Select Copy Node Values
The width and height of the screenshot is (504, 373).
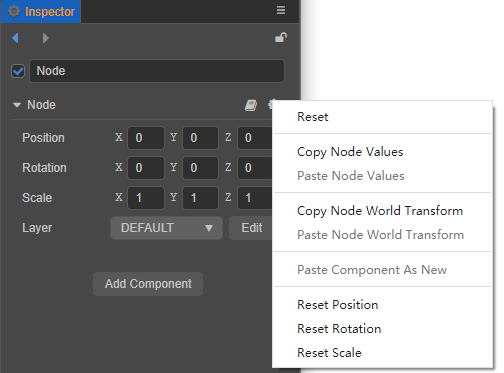382,152
